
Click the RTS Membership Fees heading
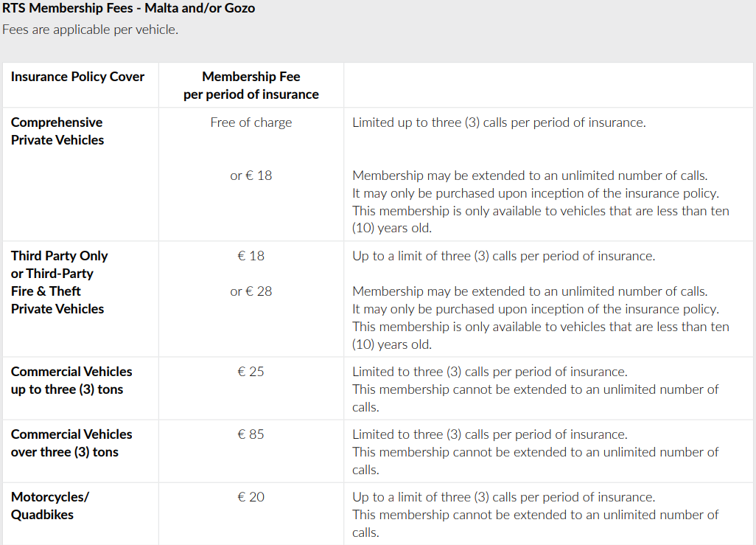click(x=128, y=8)
